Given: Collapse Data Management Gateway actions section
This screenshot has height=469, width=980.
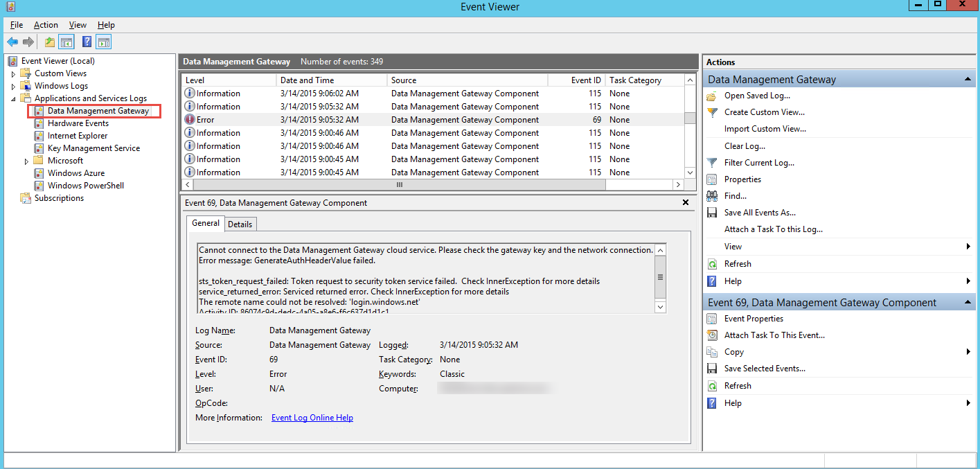Looking at the screenshot, I should click(968, 80).
